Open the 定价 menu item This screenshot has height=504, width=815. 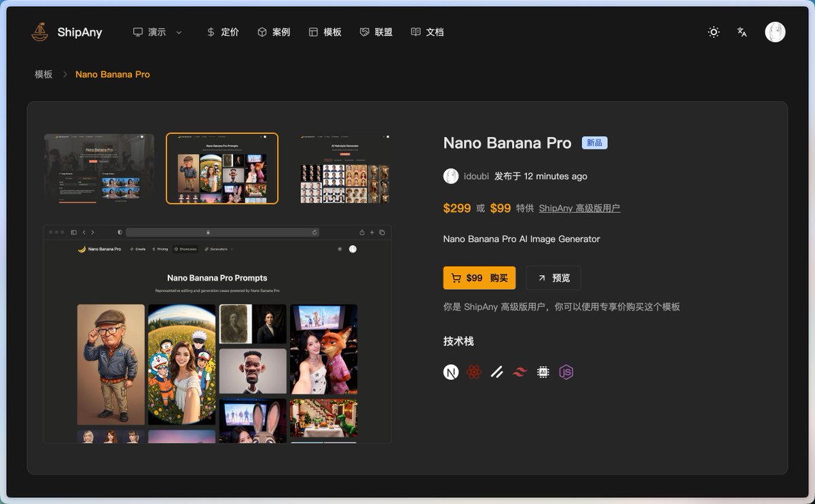222,31
